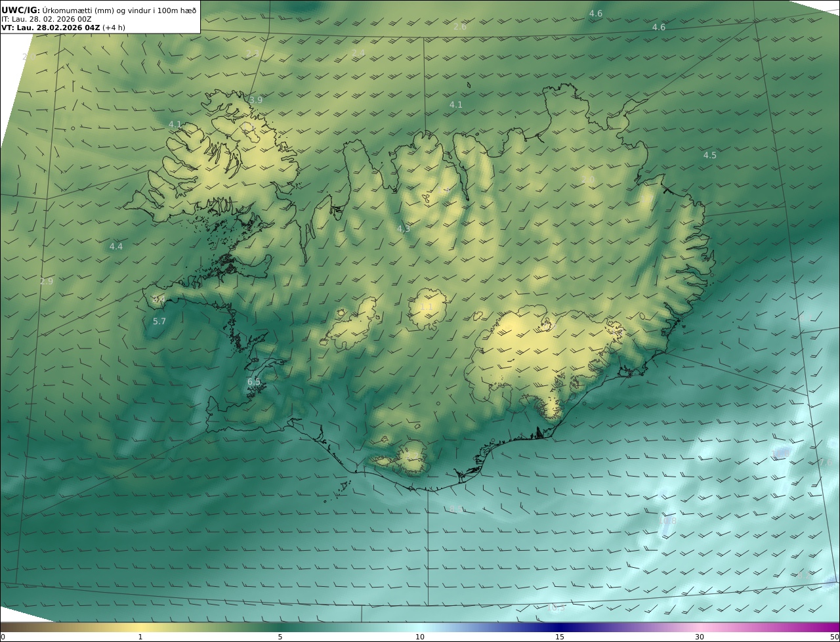Click the 'IT: Lau. 28. 02. 2026 00Z' line
This screenshot has height=642, width=840.
tap(46, 19)
